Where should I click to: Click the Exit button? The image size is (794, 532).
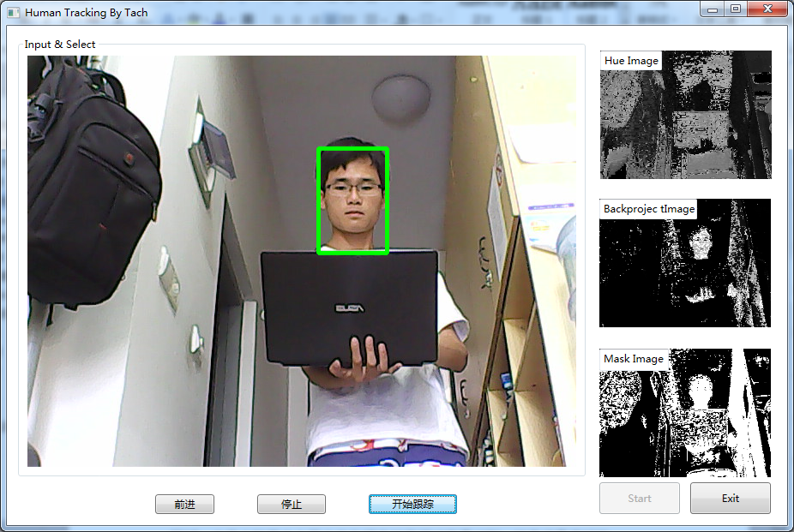click(x=730, y=498)
